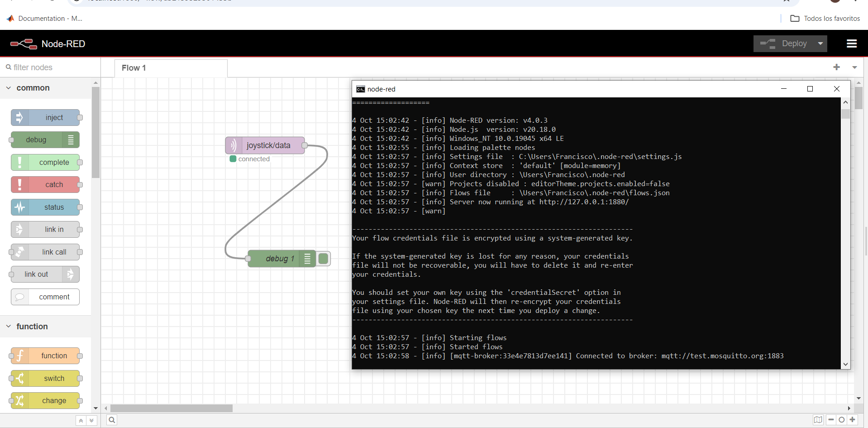Click the output port of joystick/data node

pos(305,145)
